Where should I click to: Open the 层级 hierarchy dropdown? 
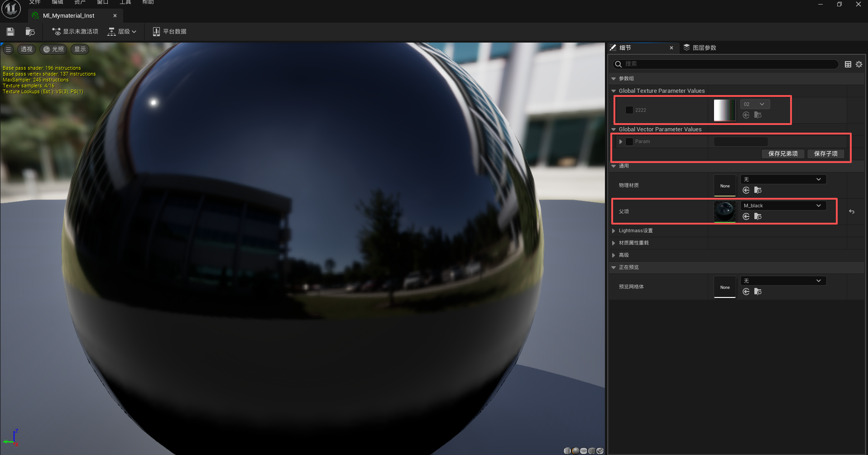click(122, 32)
